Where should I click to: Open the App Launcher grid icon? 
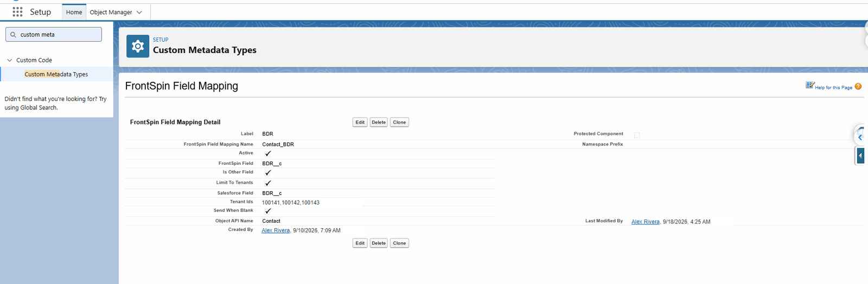[17, 11]
